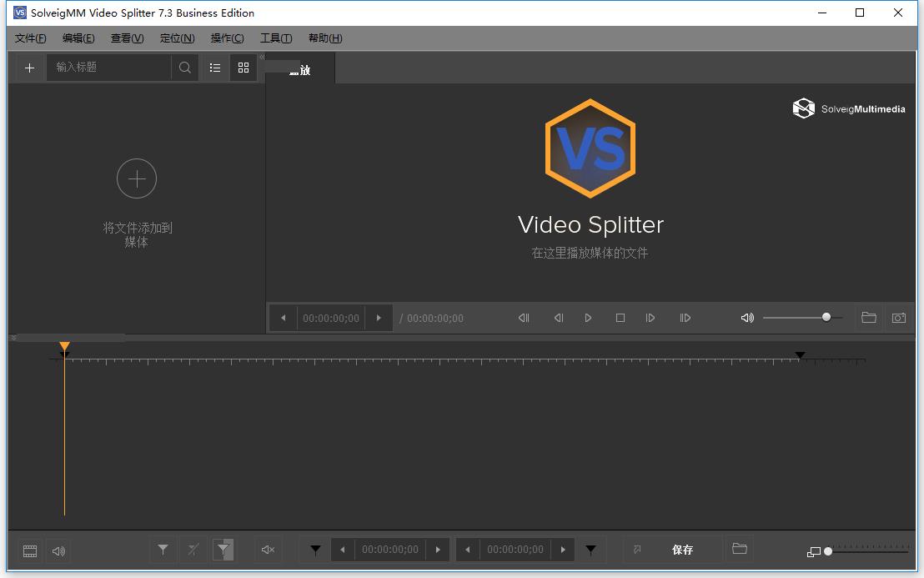Open the 帮助(H) menu
Image resolution: width=924 pixels, height=578 pixels.
[x=325, y=38]
